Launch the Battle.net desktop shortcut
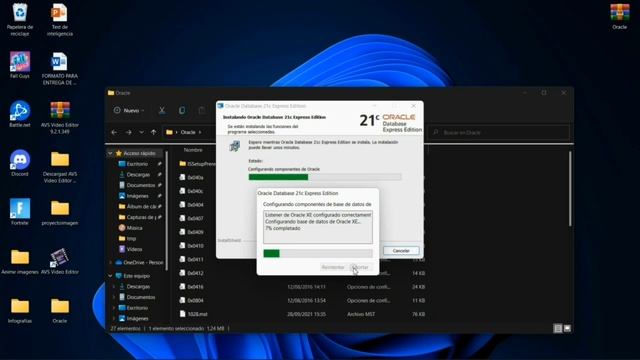The width and height of the screenshot is (640, 360). pyautogui.click(x=20, y=114)
